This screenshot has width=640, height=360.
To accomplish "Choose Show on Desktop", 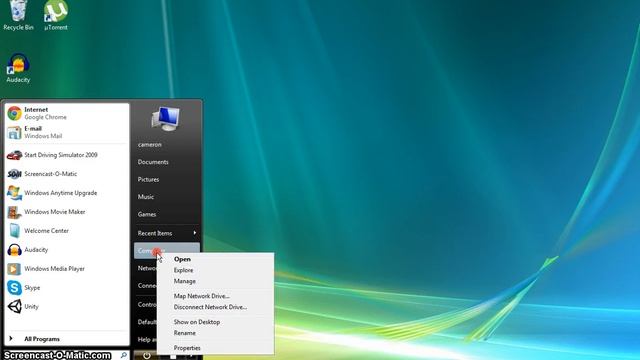I will (x=216, y=322).
